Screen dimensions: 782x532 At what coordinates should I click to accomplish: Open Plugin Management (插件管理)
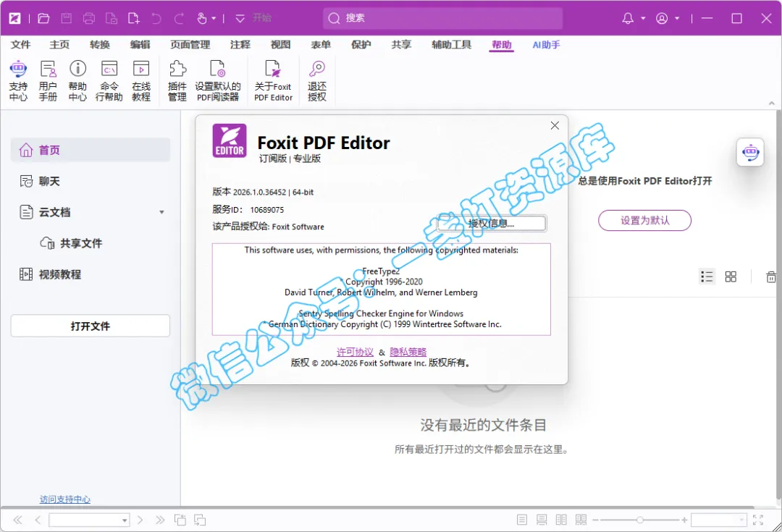click(177, 80)
